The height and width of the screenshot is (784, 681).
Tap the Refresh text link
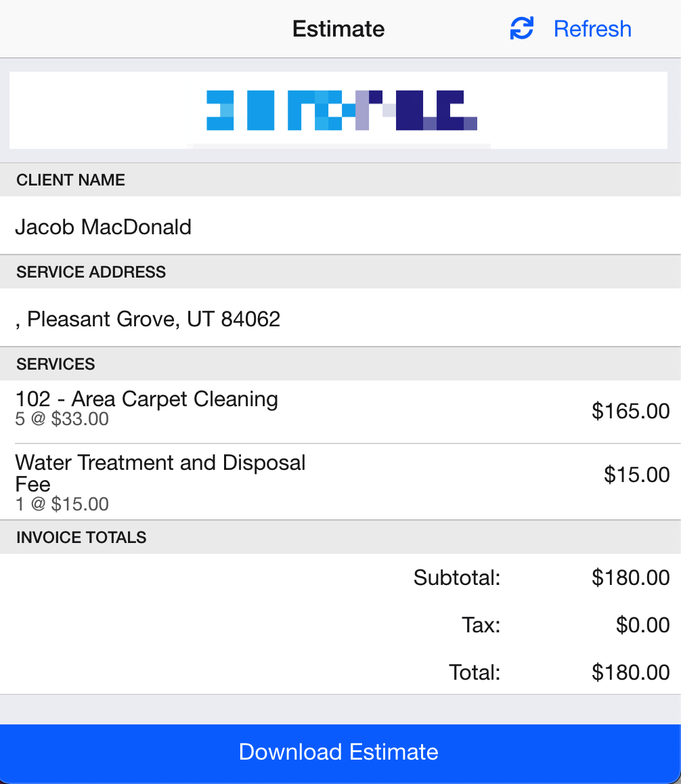tap(592, 28)
